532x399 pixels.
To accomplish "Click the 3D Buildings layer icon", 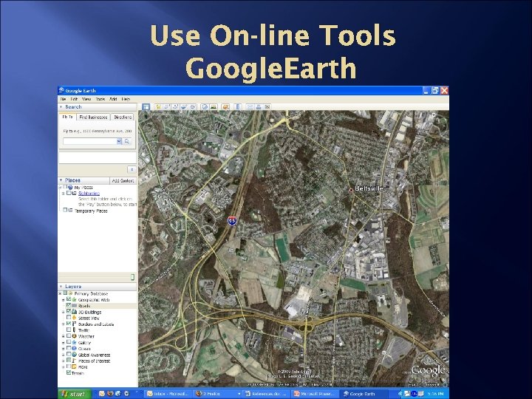I will [74, 312].
